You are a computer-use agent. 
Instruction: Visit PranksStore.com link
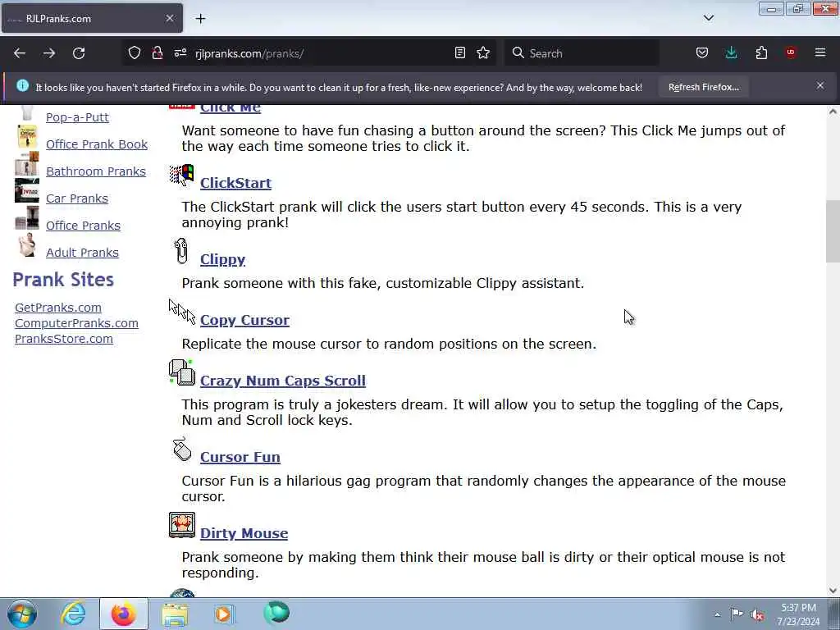click(x=64, y=339)
